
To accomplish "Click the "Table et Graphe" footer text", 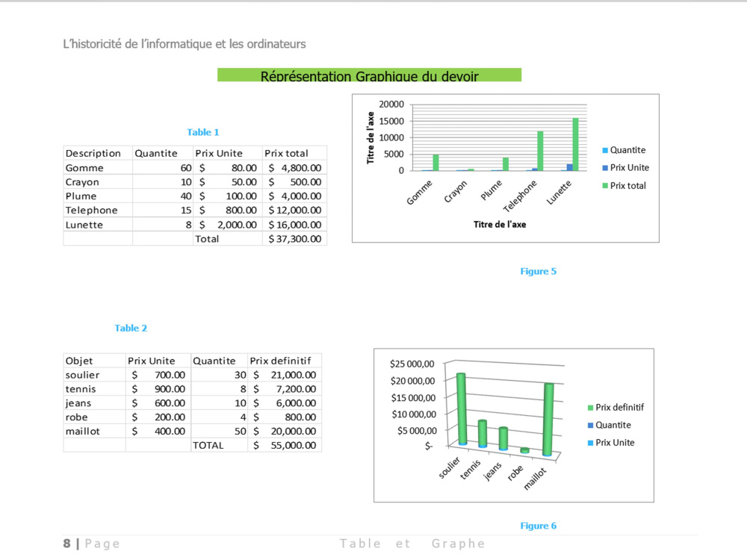I will click(412, 544).
